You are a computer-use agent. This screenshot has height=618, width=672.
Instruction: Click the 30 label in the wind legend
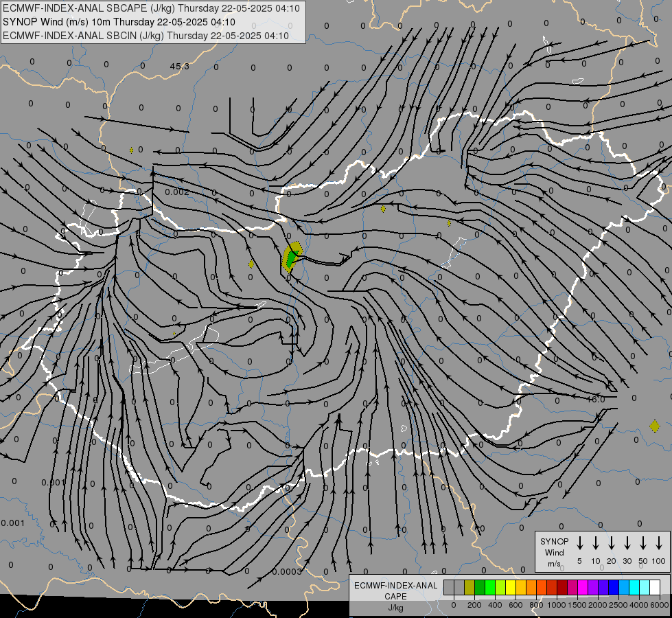click(627, 561)
